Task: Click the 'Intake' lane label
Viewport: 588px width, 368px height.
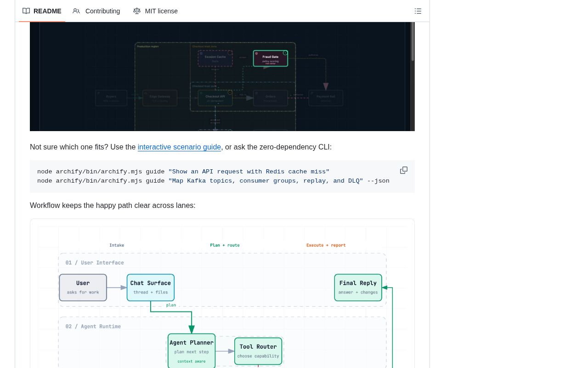Action: coord(117,245)
